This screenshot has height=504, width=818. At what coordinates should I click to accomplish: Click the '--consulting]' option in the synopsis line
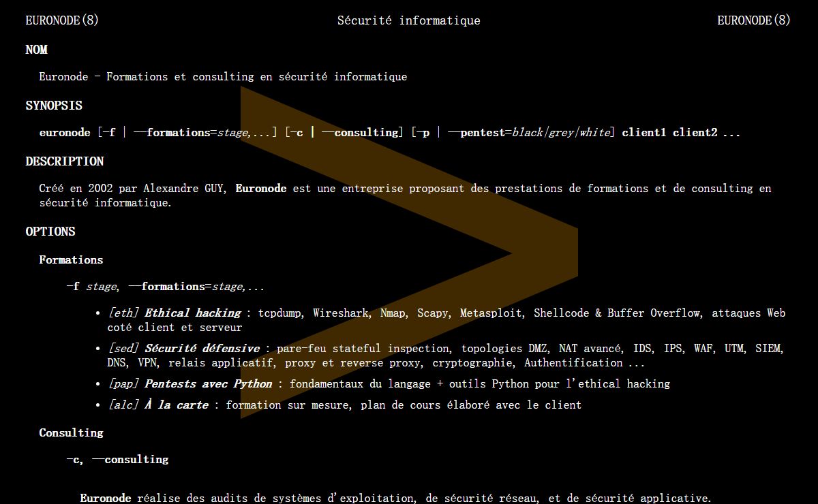point(363,133)
